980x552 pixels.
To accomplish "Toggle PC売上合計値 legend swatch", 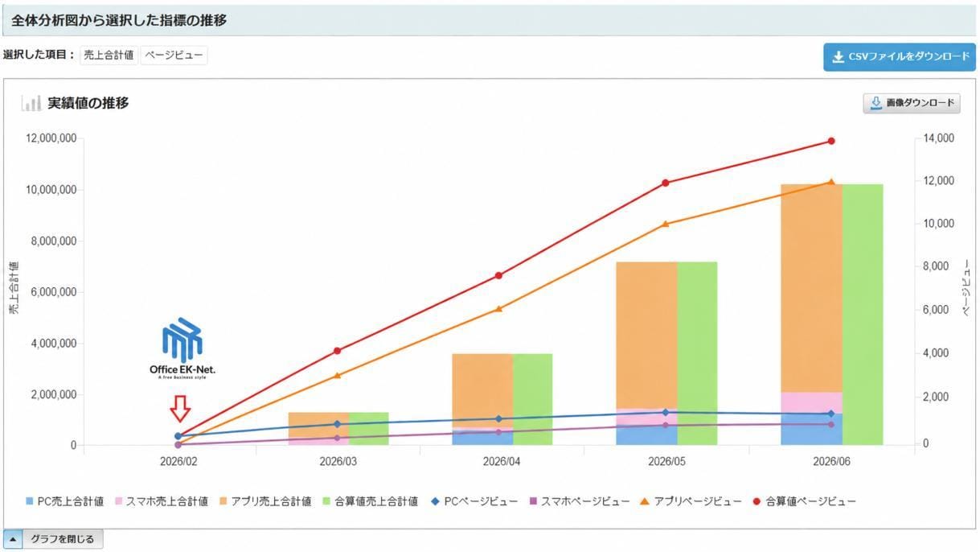I will tap(30, 501).
